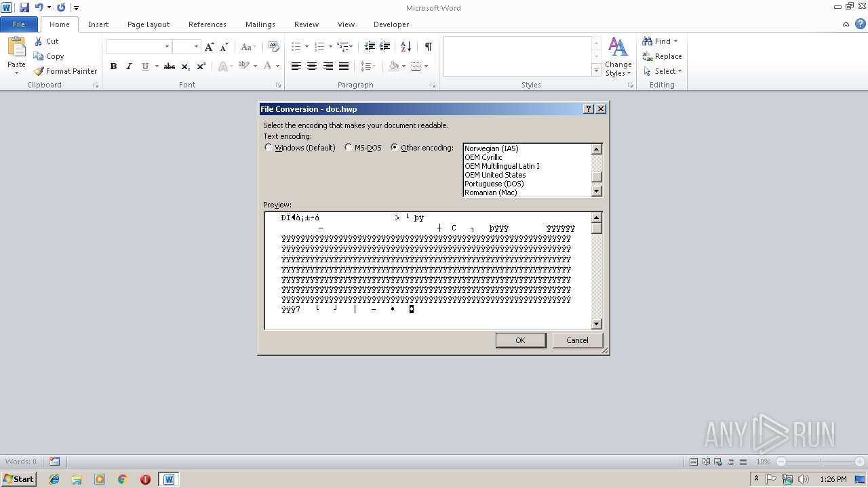868x488 pixels.
Task: Click the Windows Start button
Action: pos(18,479)
